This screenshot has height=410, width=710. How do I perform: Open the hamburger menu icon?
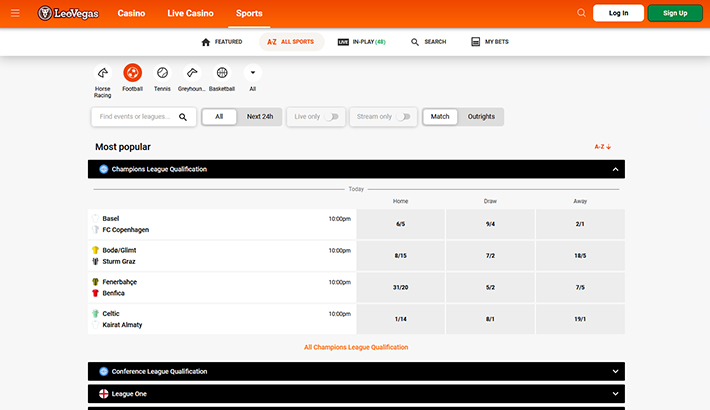tap(15, 13)
